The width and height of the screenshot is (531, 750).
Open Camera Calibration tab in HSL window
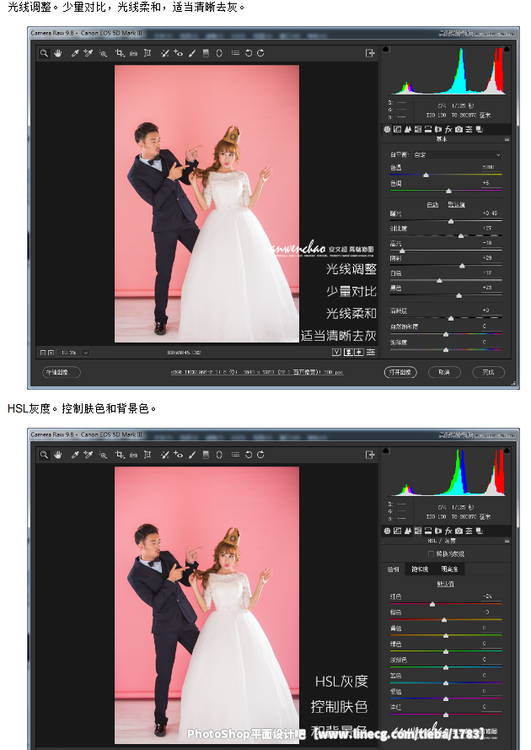[459, 530]
